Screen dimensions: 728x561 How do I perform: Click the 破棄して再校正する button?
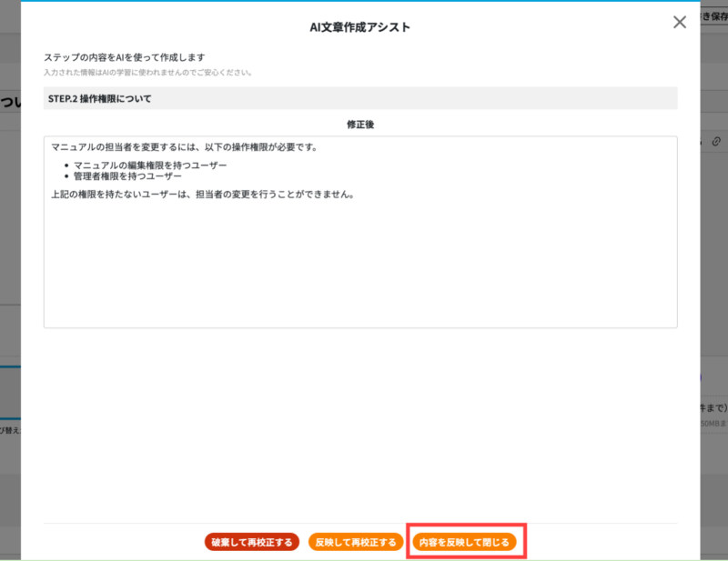[x=252, y=542]
